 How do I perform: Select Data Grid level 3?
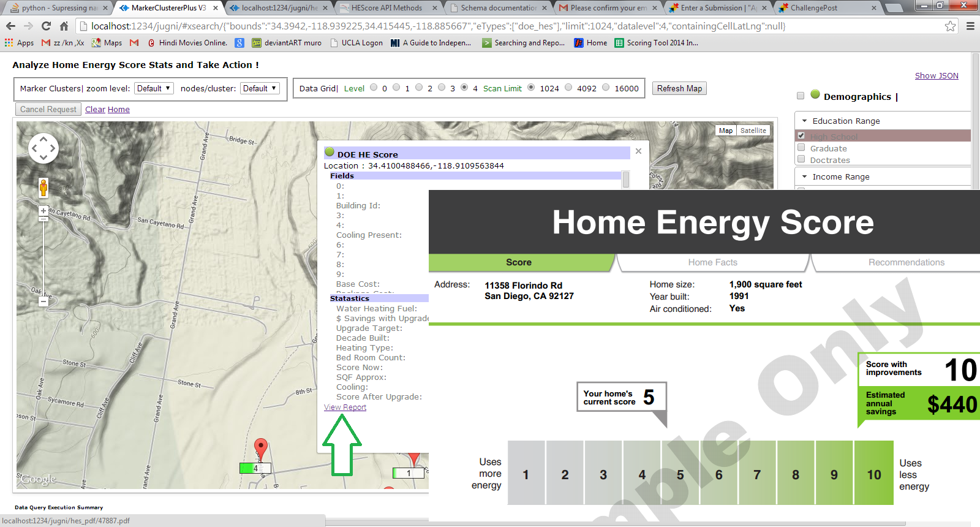click(442, 88)
